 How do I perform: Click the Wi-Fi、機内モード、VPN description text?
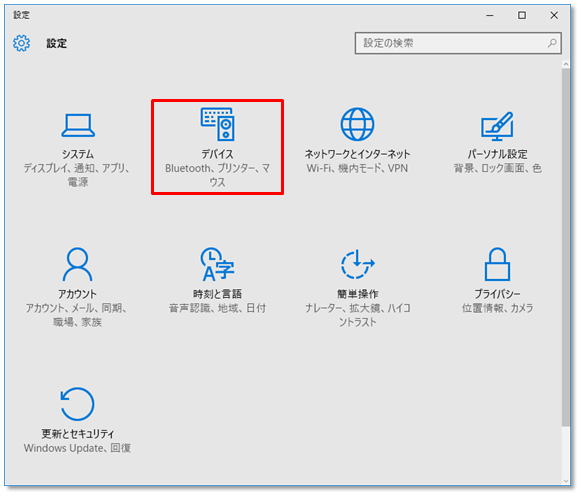point(357,169)
